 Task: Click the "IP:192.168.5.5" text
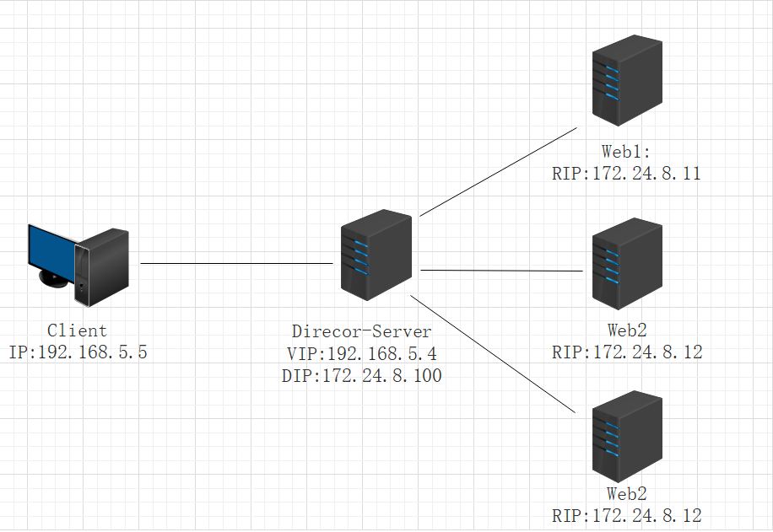pos(78,352)
